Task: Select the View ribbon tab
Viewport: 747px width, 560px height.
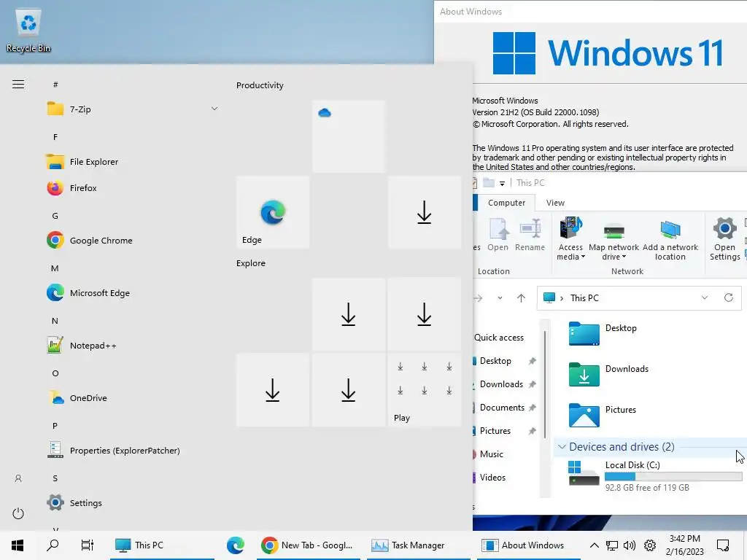Action: click(x=555, y=203)
